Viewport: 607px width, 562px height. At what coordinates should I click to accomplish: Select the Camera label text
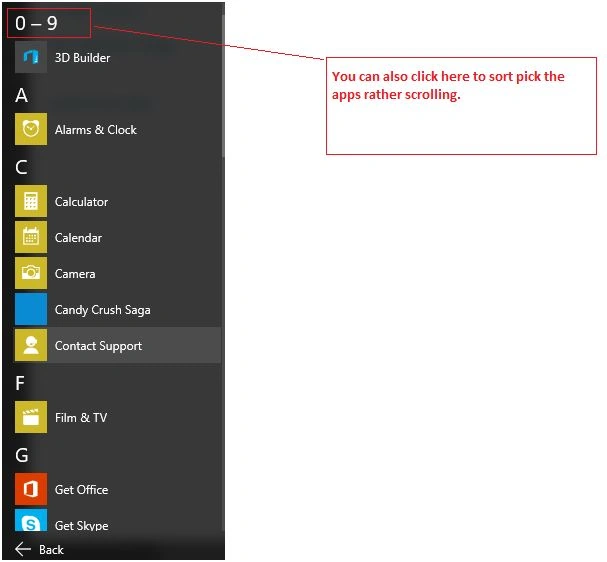point(75,274)
